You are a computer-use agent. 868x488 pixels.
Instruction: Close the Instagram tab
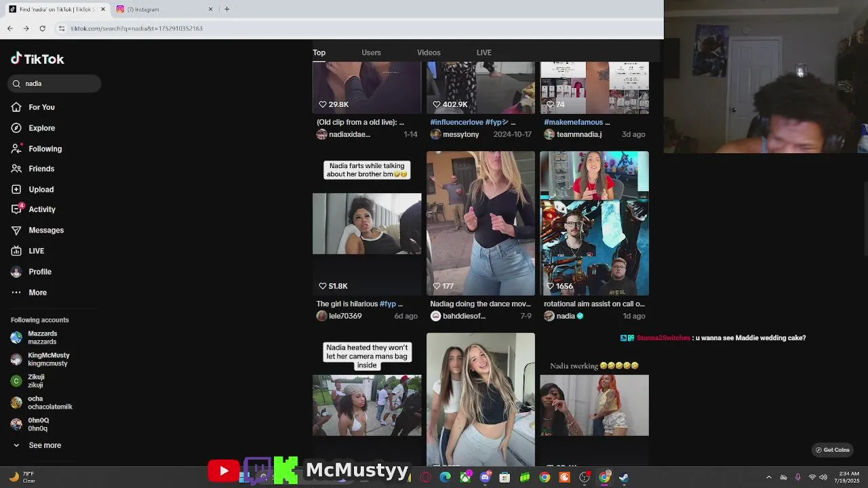[x=210, y=9]
